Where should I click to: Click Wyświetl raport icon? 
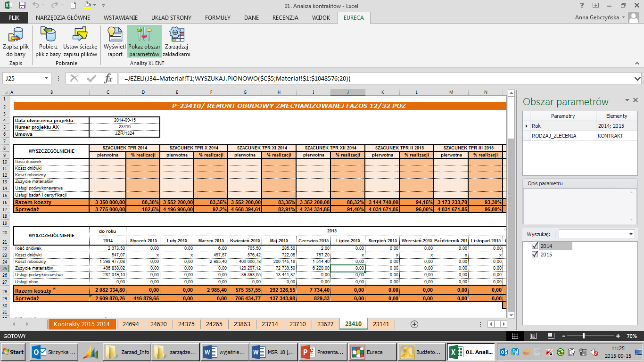[115, 42]
